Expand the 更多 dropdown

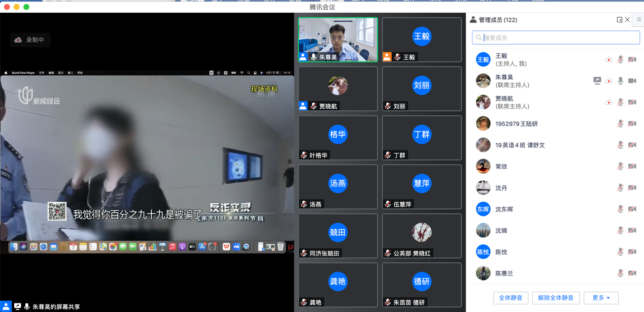(x=601, y=298)
